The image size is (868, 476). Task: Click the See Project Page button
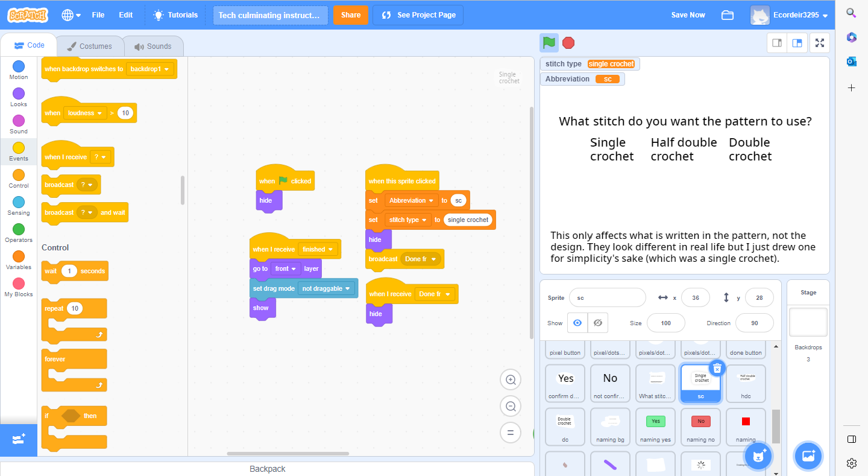(418, 15)
